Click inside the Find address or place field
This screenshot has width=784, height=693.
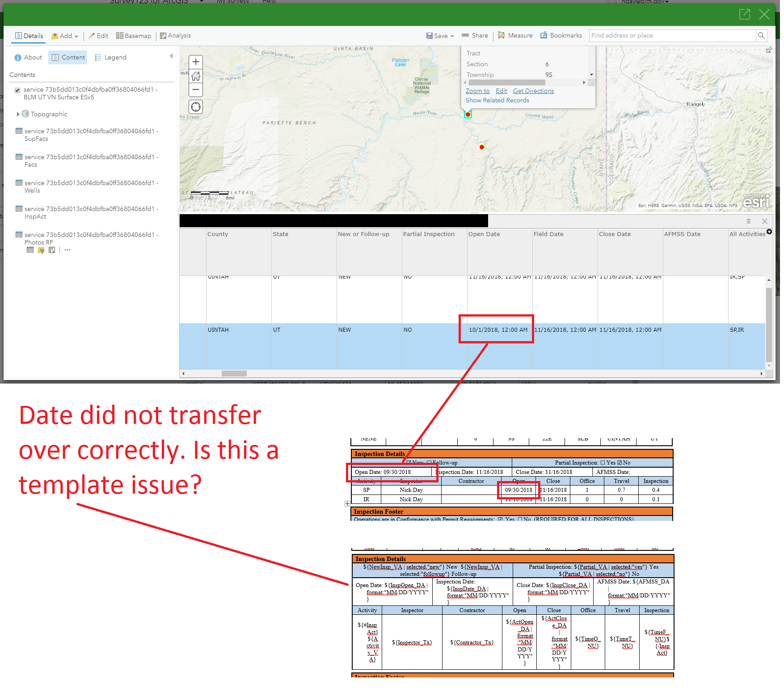pyautogui.click(x=672, y=35)
